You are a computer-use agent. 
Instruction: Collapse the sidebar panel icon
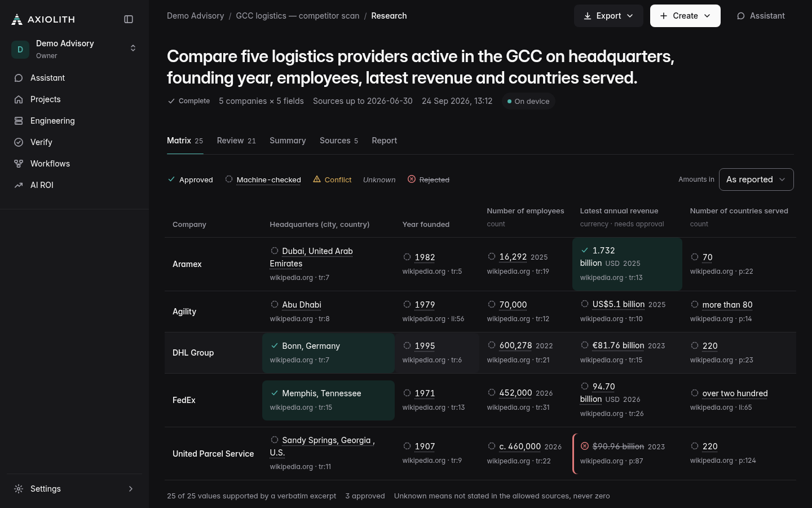click(x=129, y=19)
